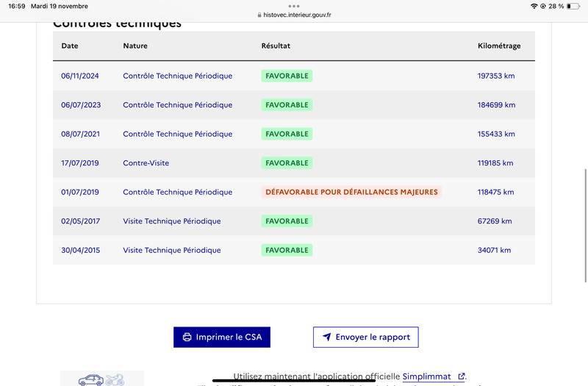Viewport: 588px width, 386px height.
Task: Click Contrôle Technique Périodique in the 08/07/2021 row
Action: (x=178, y=134)
